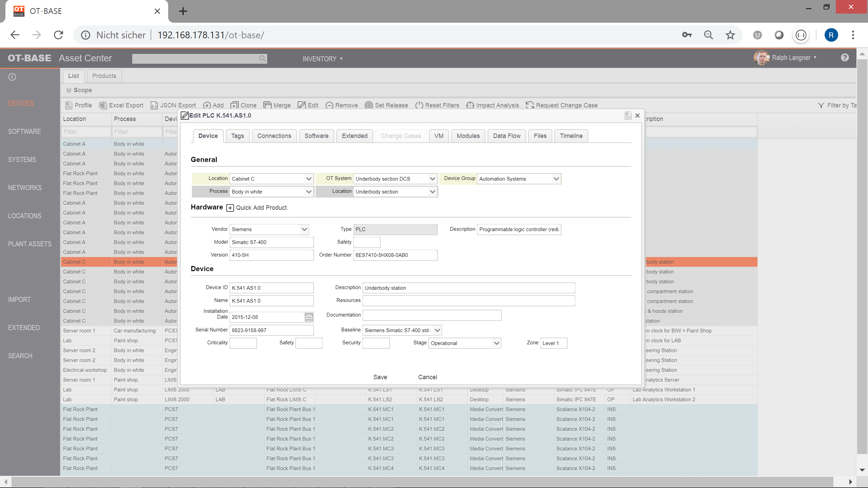Click the Location column filter field
The width and height of the screenshot is (868, 488).
tap(86, 132)
